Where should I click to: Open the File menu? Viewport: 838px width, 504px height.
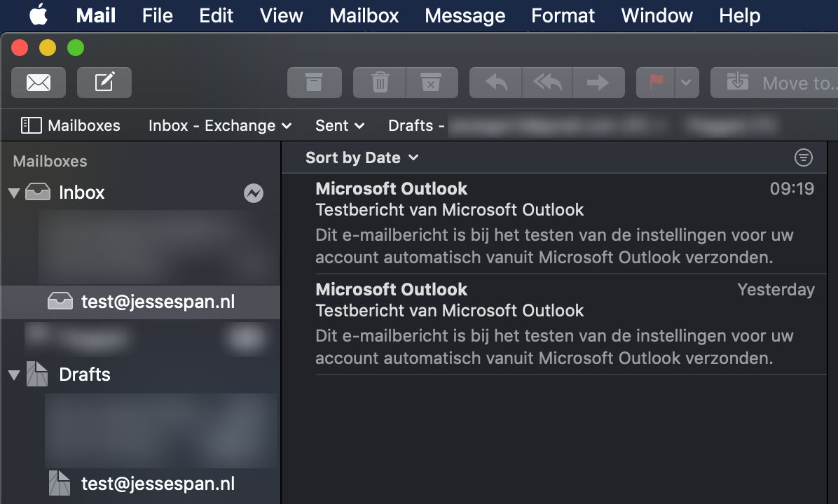(157, 15)
